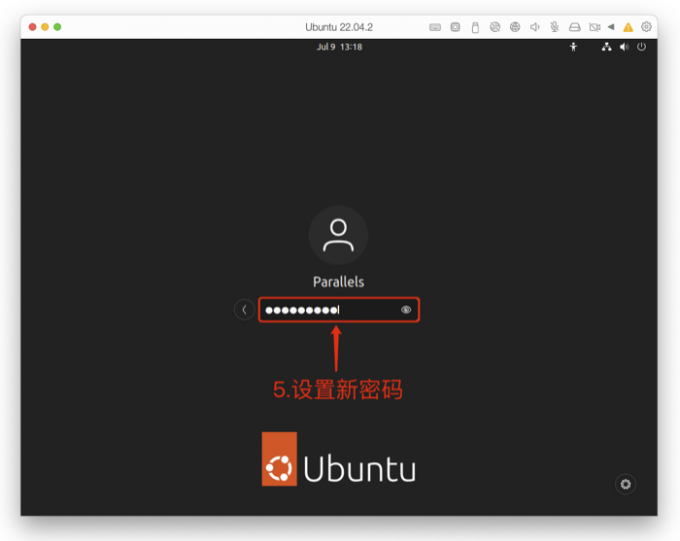This screenshot has width=680, height=541.
Task: Toggle the muted microphone icon
Action: [x=555, y=27]
